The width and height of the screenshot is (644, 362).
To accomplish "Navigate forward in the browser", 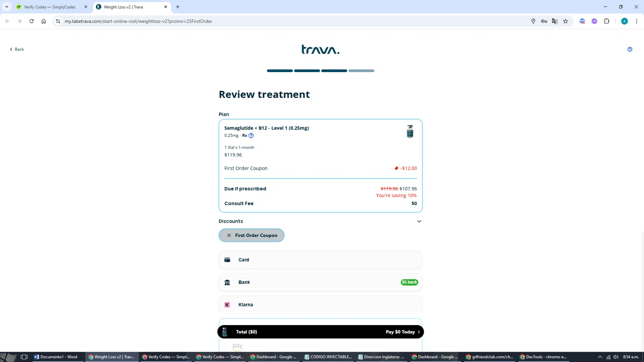I will [x=19, y=21].
